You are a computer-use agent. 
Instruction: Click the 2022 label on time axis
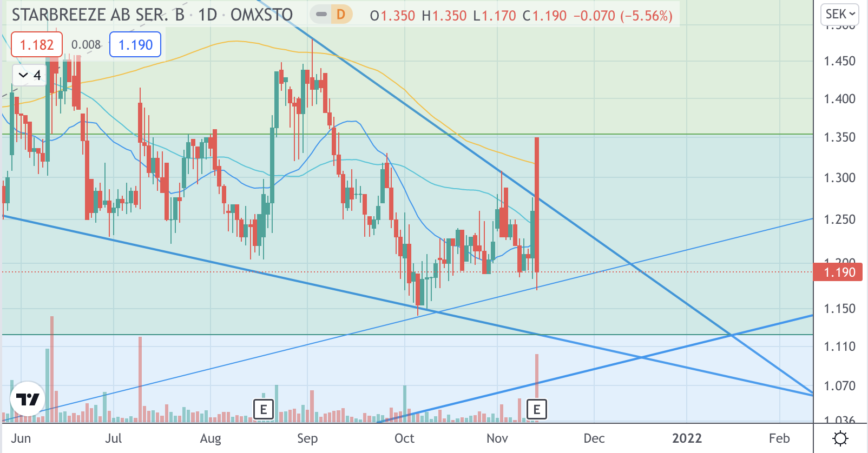tap(687, 438)
